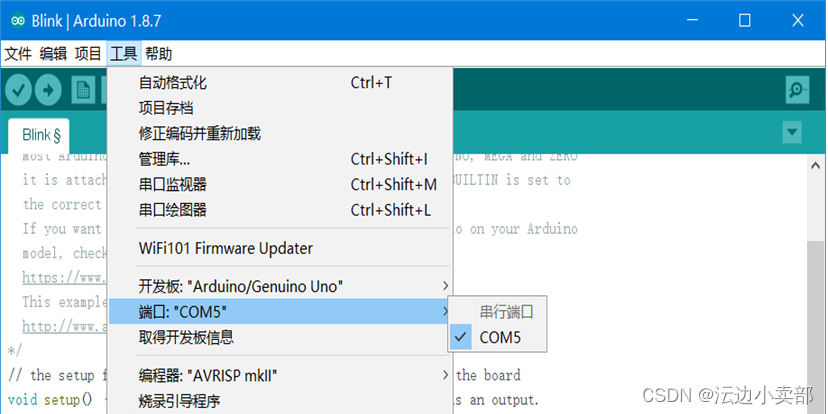Image resolution: width=828 pixels, height=414 pixels.
Task: Click the Upload arrow toolbar icon
Action: pos(48,90)
